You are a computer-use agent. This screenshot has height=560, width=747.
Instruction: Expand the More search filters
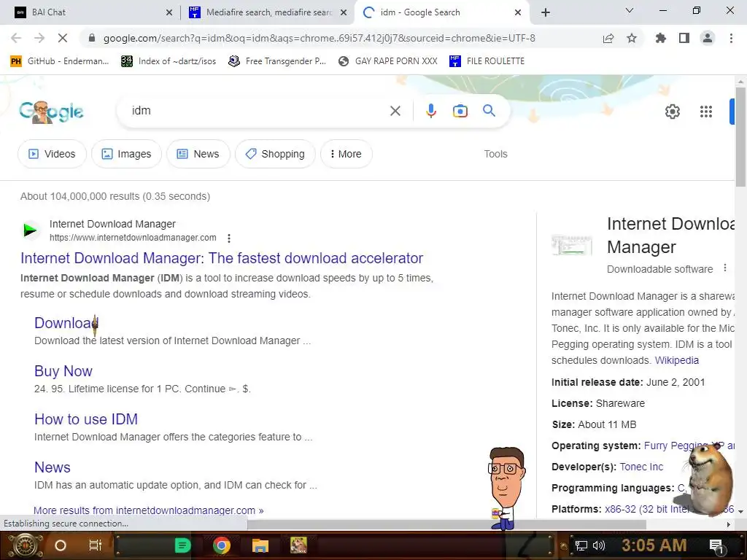click(x=347, y=154)
